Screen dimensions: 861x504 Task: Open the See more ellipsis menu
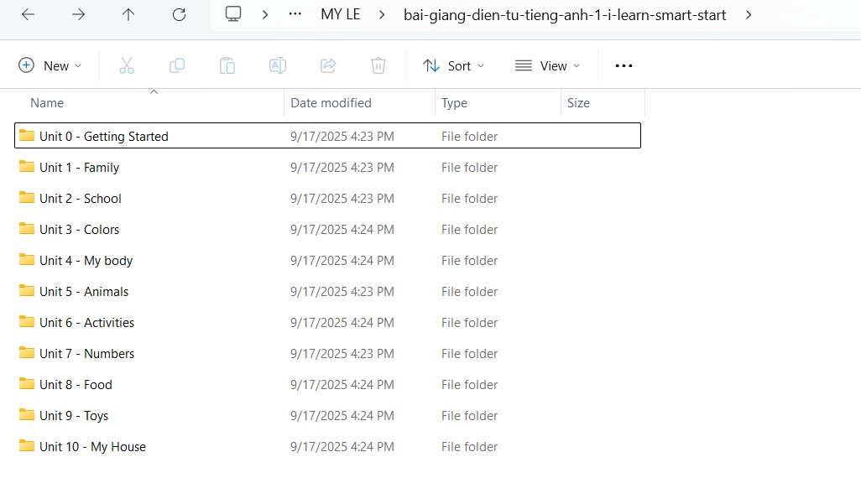tap(624, 65)
